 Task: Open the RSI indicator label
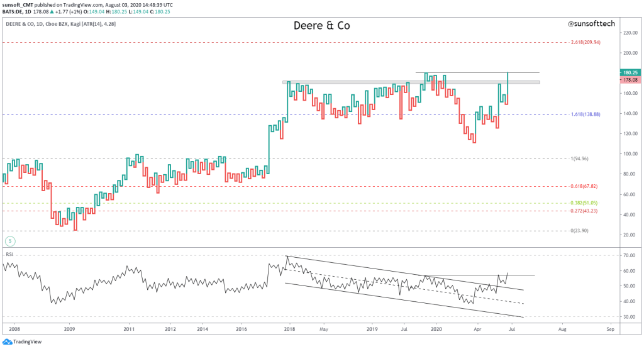(9, 255)
